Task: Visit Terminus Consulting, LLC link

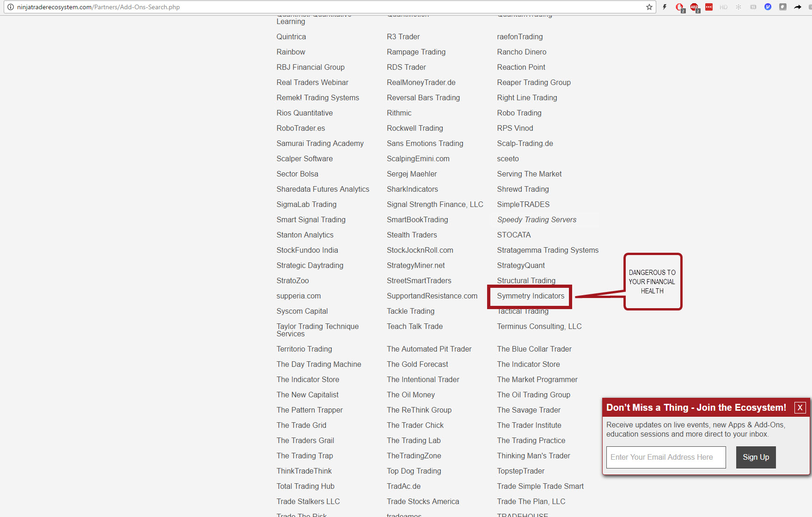Action: 539,326
